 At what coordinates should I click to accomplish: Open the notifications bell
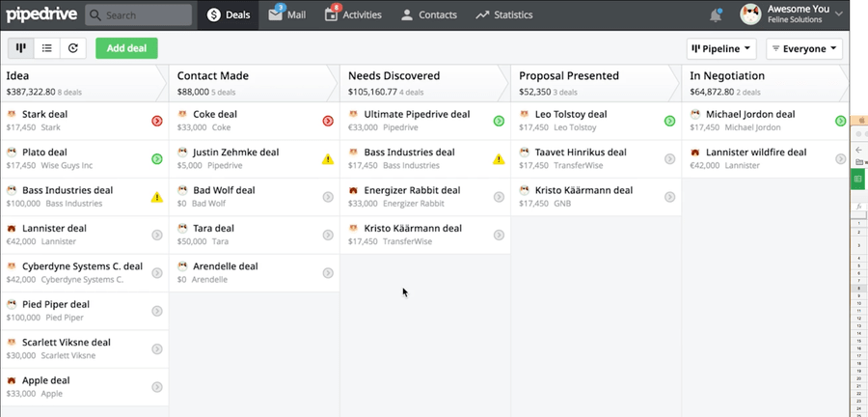pos(716,14)
